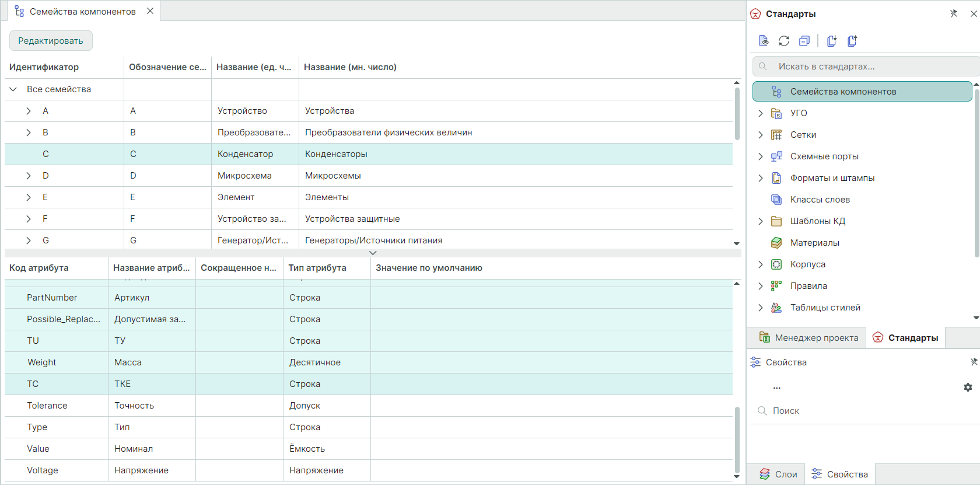The image size is (980, 485).
Task: Expand family A row
Action: pos(29,111)
